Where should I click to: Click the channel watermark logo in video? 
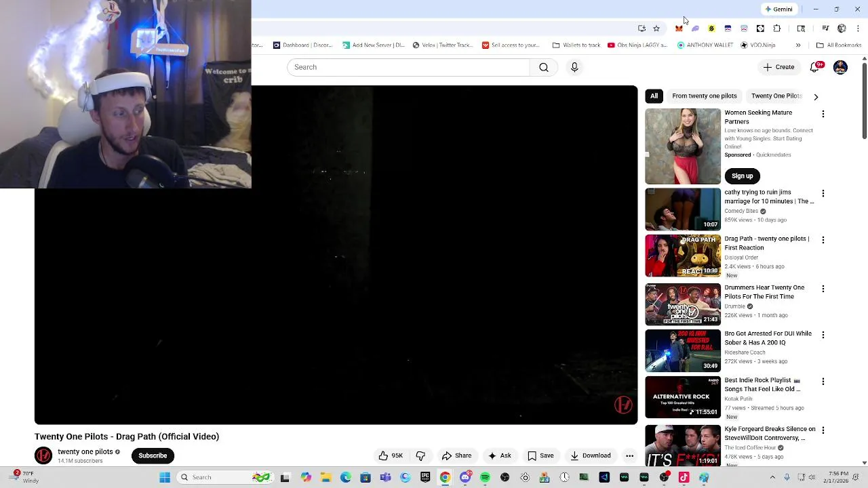click(x=623, y=405)
